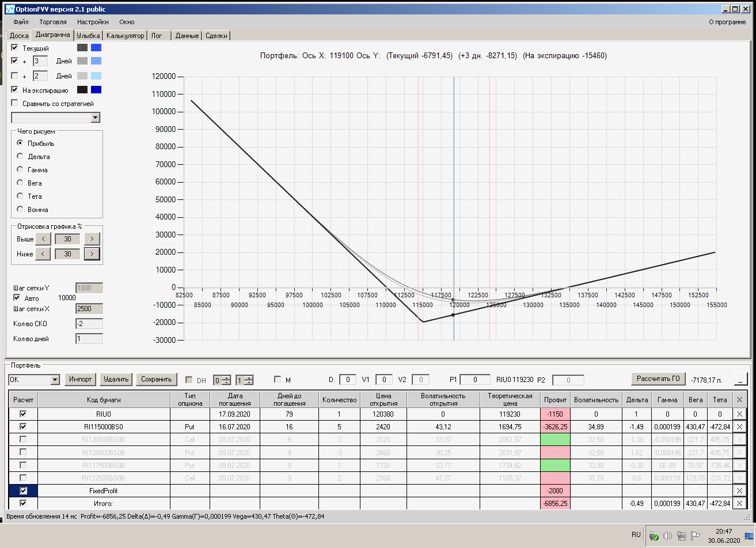The height and width of the screenshot is (548, 756).
Task: Switch to the Доска tab
Action: pyautogui.click(x=19, y=36)
